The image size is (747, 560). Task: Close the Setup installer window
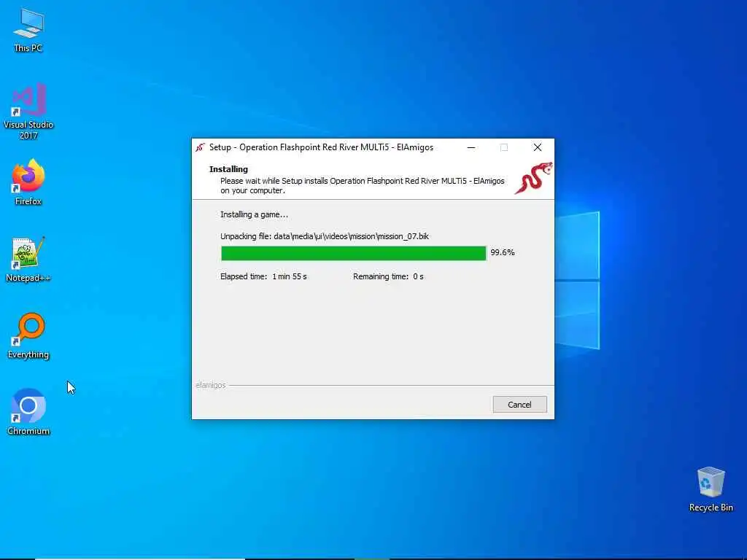click(x=538, y=147)
